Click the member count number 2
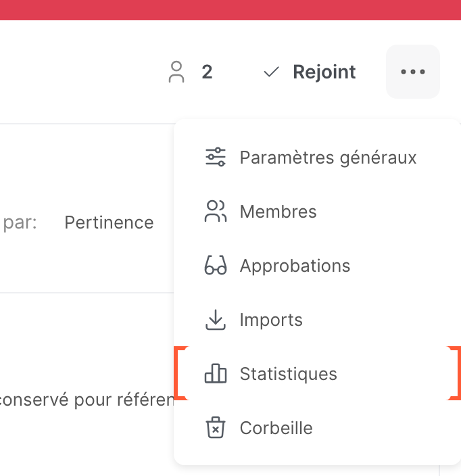 [x=207, y=72]
